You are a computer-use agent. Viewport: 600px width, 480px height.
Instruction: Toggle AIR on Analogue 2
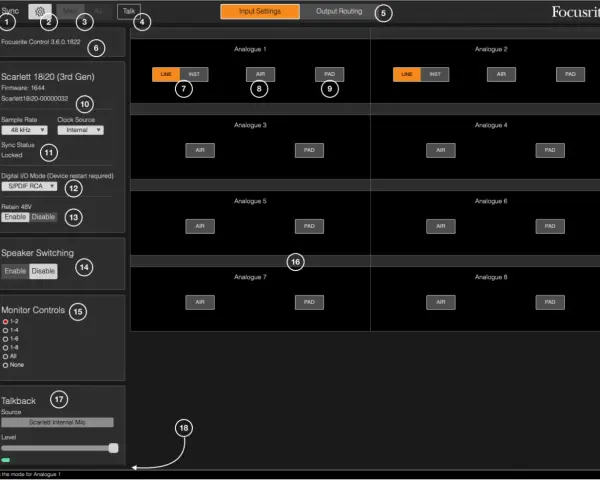(x=501, y=74)
